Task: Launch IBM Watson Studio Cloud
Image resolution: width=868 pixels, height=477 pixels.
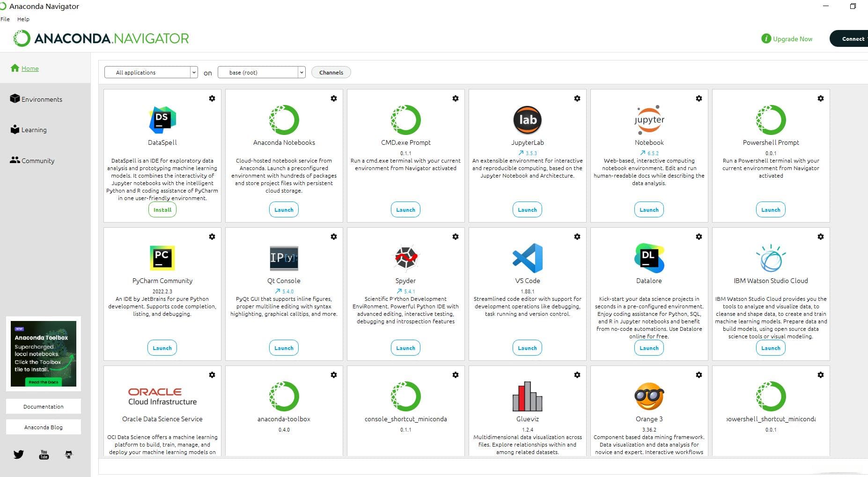Action: [771, 348]
